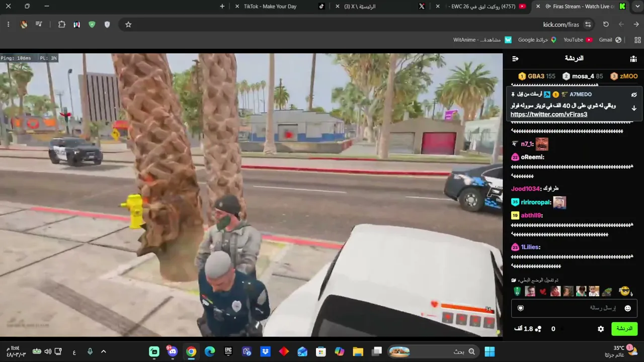Open 1Lilies's chat username

click(x=530, y=247)
